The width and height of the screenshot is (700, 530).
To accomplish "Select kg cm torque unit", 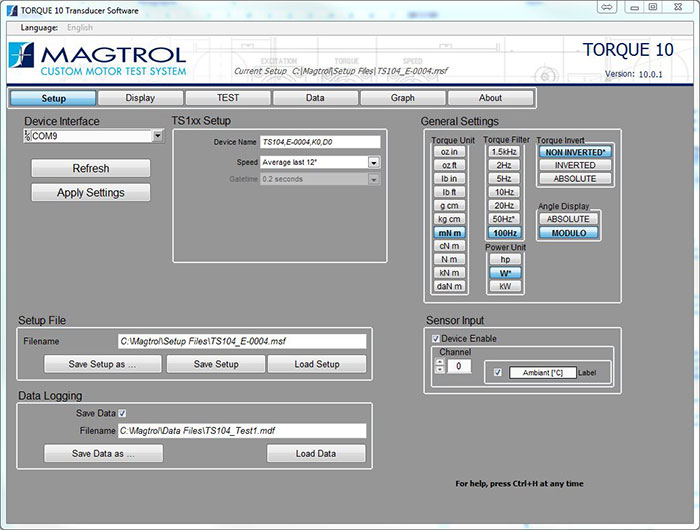I will tap(450, 219).
